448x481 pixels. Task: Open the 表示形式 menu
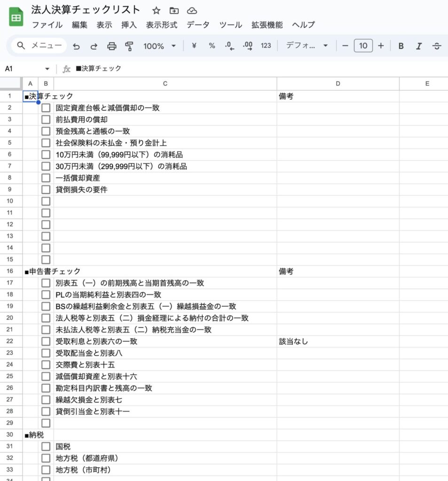pos(162,25)
